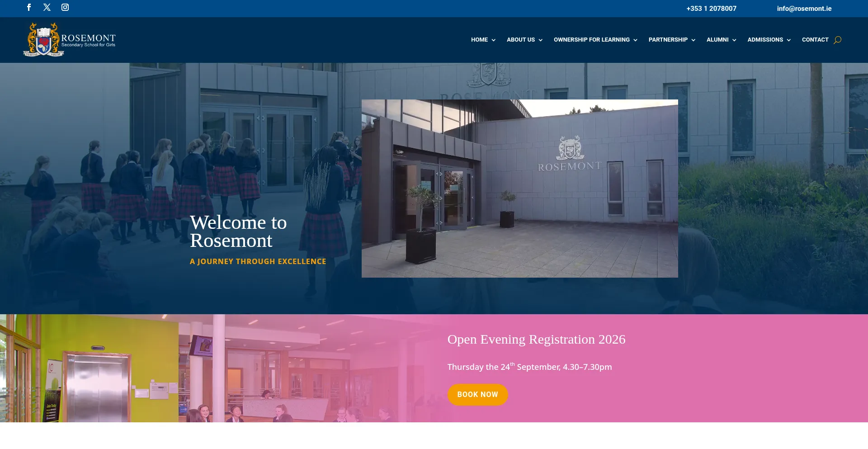The height and width of the screenshot is (449, 868).
Task: Click the Rosemont Secondary School for Girls title
Action: 89,40
